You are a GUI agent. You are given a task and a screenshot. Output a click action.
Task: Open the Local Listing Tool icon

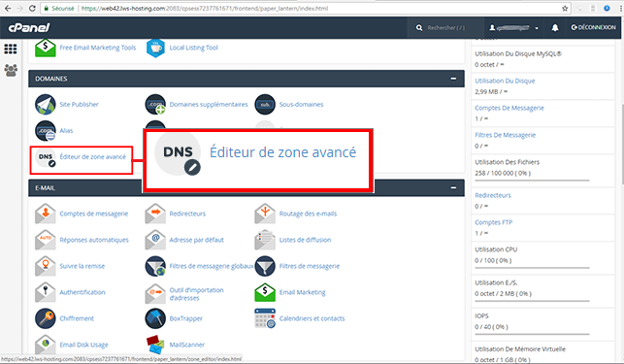tap(155, 48)
